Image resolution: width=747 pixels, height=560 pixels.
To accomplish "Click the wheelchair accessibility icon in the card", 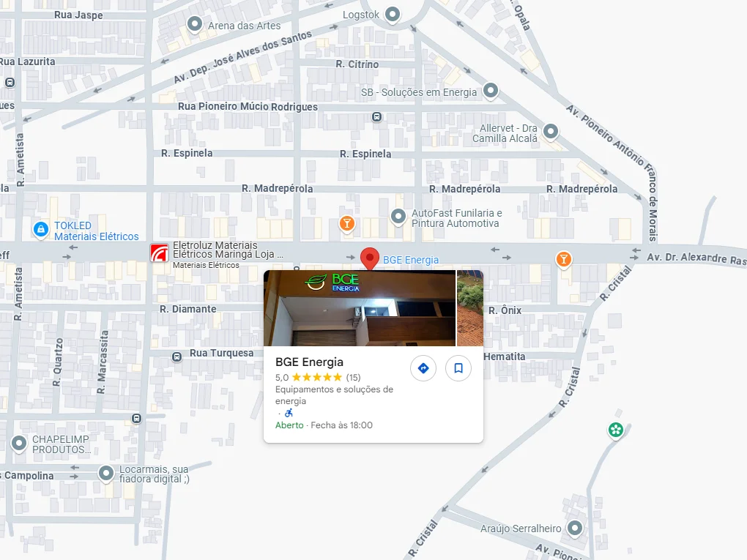I will tap(289, 413).
